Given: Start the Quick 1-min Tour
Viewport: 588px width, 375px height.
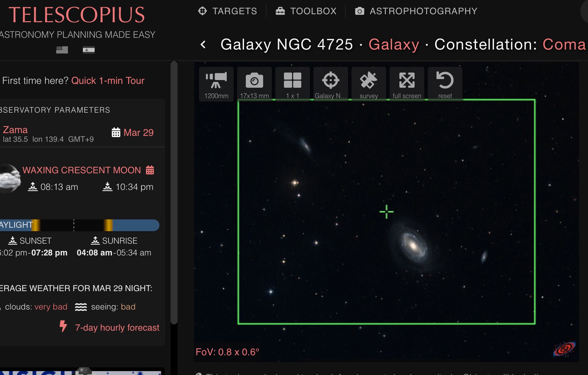Looking at the screenshot, I should (107, 80).
